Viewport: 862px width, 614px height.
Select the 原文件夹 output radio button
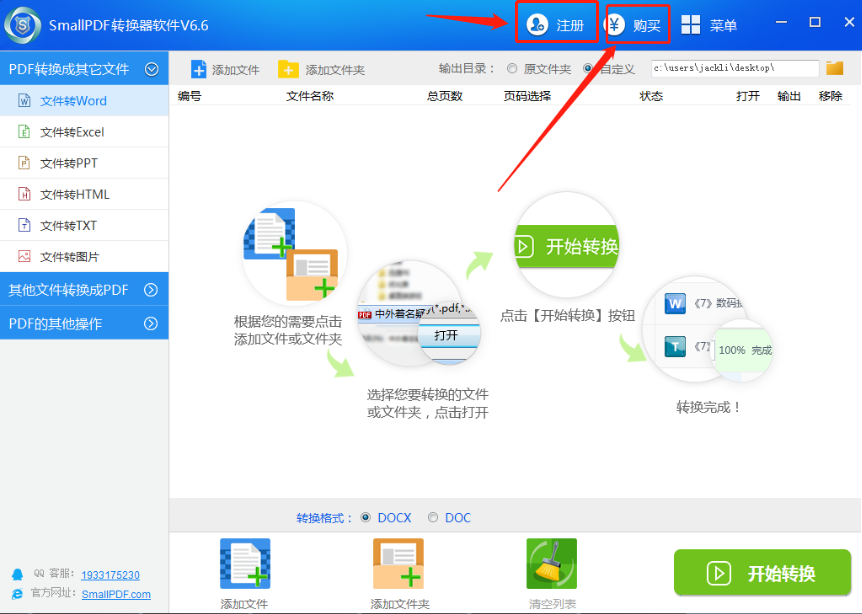[x=512, y=69]
